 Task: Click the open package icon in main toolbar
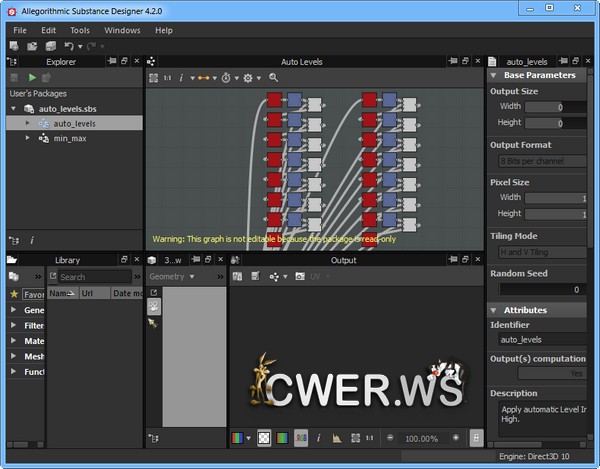(x=32, y=46)
